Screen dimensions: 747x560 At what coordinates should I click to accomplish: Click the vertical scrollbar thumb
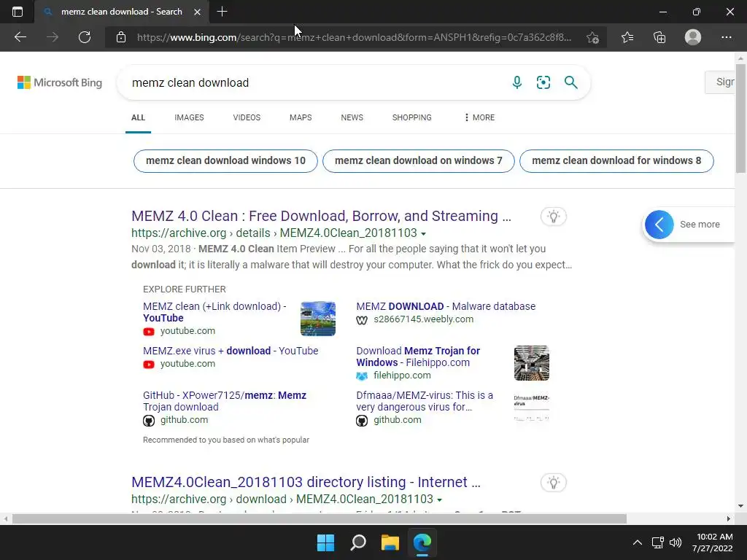click(740, 119)
